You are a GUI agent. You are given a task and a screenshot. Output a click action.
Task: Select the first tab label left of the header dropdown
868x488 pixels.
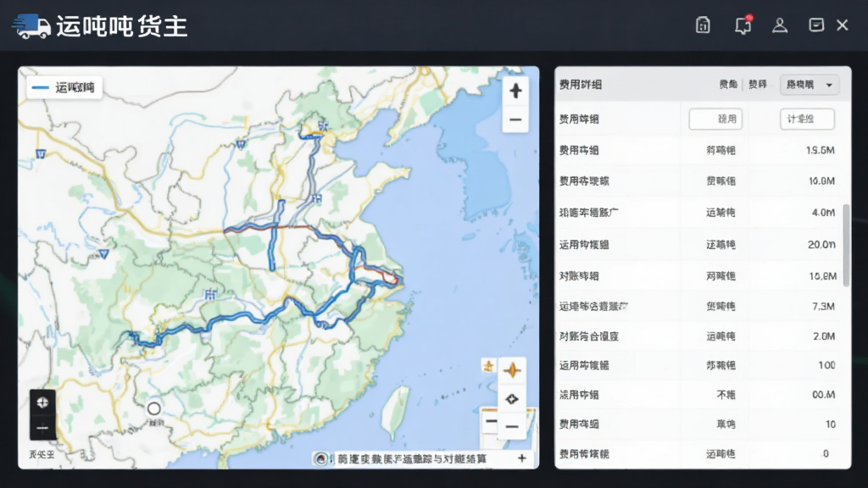click(x=728, y=84)
